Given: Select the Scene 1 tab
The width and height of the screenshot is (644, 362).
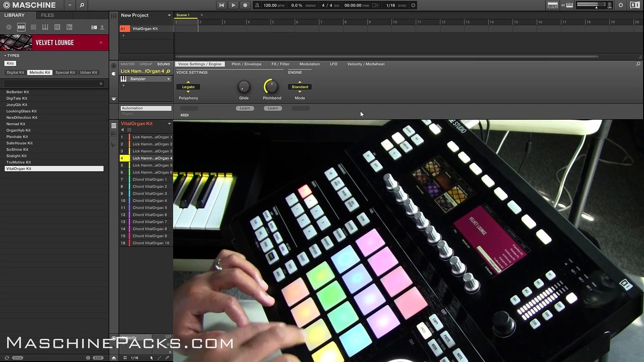Looking at the screenshot, I should (183, 15).
